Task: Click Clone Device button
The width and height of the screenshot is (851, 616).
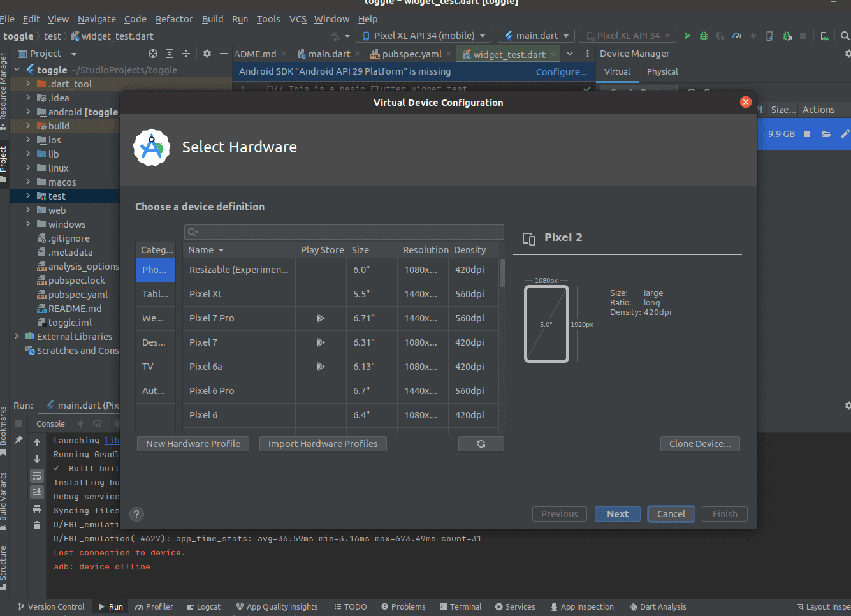Action: [x=700, y=444]
